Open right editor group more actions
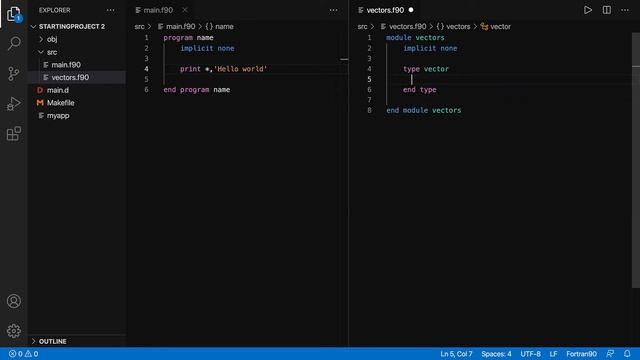The height and width of the screenshot is (360, 640). pos(625,10)
